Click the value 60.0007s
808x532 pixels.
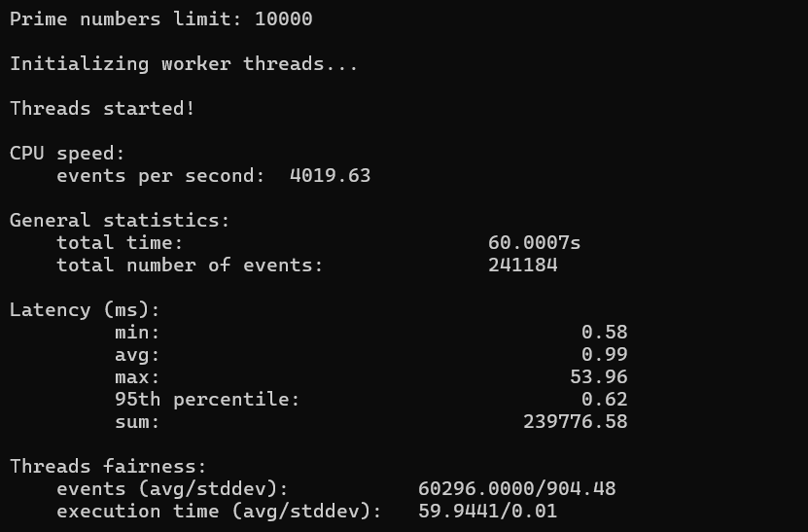(535, 243)
